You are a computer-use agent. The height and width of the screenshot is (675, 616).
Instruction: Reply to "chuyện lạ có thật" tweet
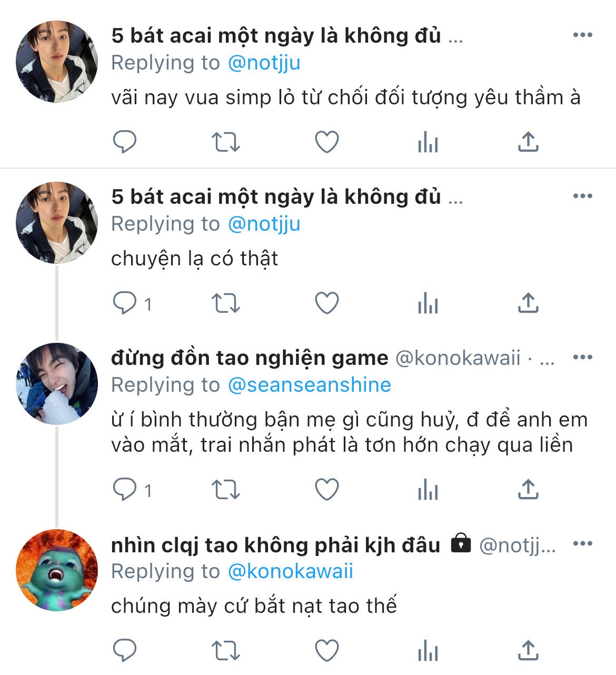[x=125, y=303]
